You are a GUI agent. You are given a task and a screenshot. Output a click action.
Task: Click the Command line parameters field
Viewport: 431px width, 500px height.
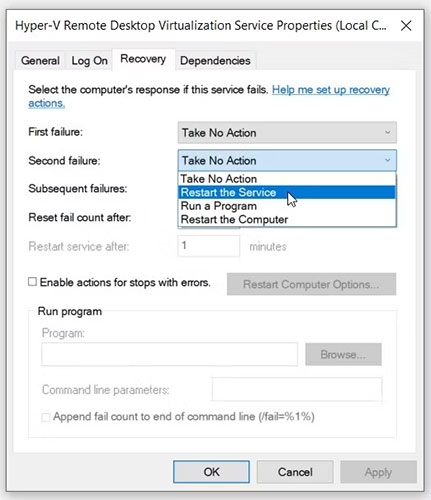point(297,389)
